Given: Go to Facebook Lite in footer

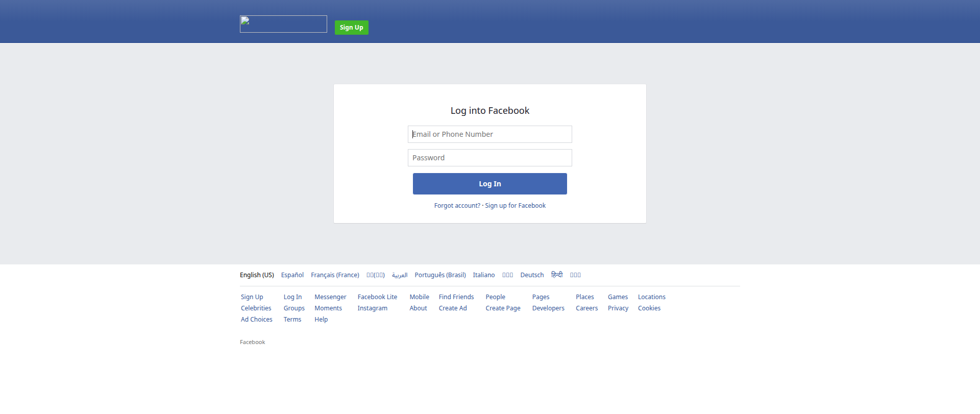Looking at the screenshot, I should (377, 297).
